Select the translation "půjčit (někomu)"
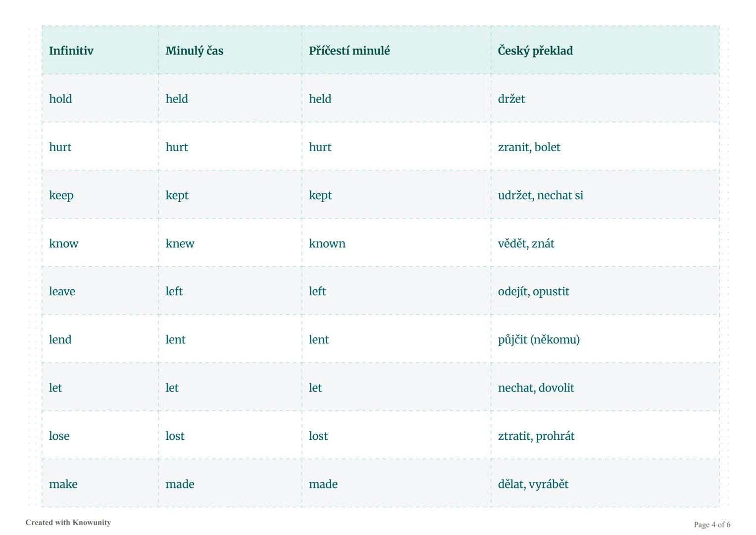The height and width of the screenshot is (535, 756). click(539, 339)
